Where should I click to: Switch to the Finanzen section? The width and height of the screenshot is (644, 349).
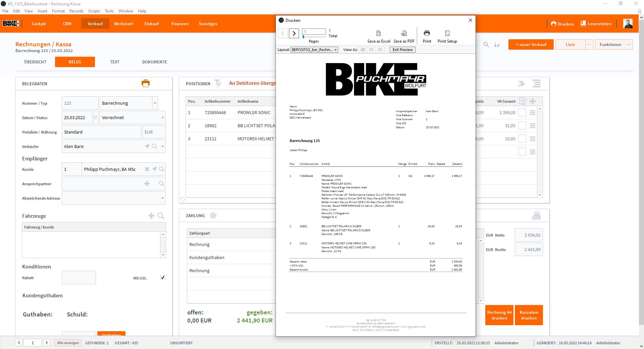pyautogui.click(x=180, y=24)
